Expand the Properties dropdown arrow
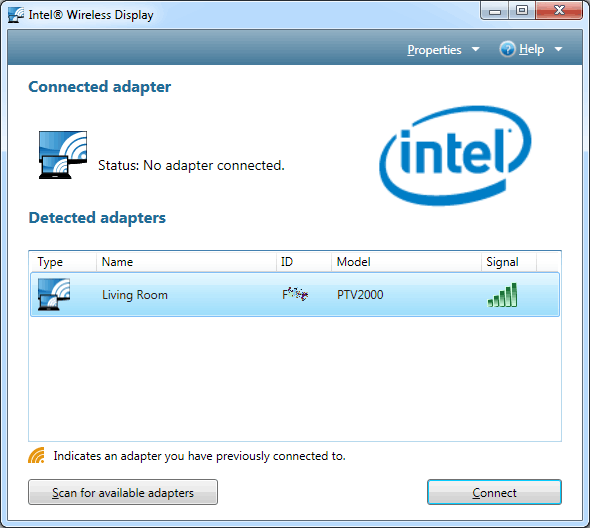The image size is (590, 528). pos(476,49)
